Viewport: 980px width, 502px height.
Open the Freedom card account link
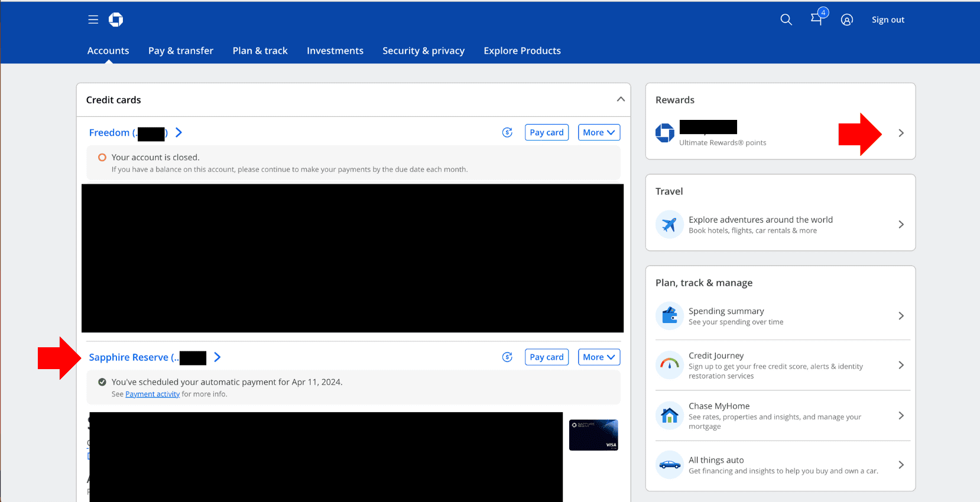tap(128, 133)
